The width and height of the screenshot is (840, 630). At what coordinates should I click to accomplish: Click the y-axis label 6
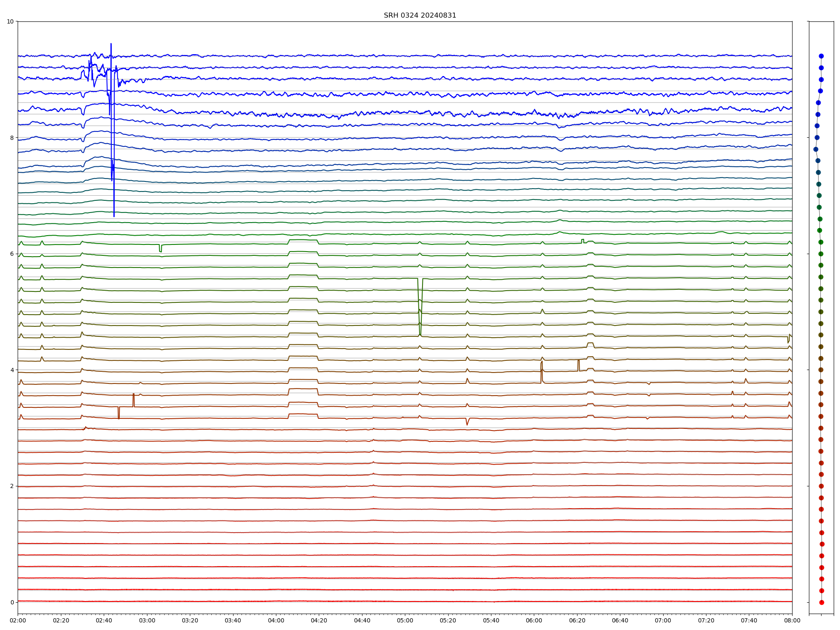tap(12, 254)
